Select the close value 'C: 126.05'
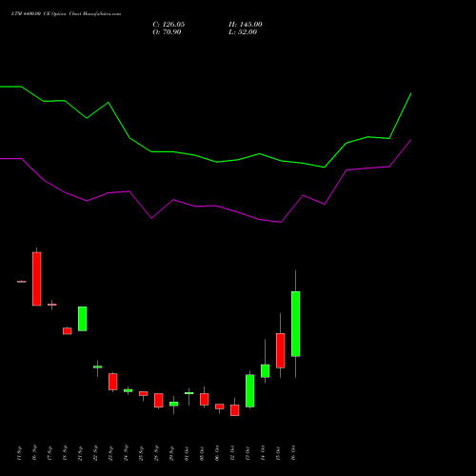 coord(169,25)
